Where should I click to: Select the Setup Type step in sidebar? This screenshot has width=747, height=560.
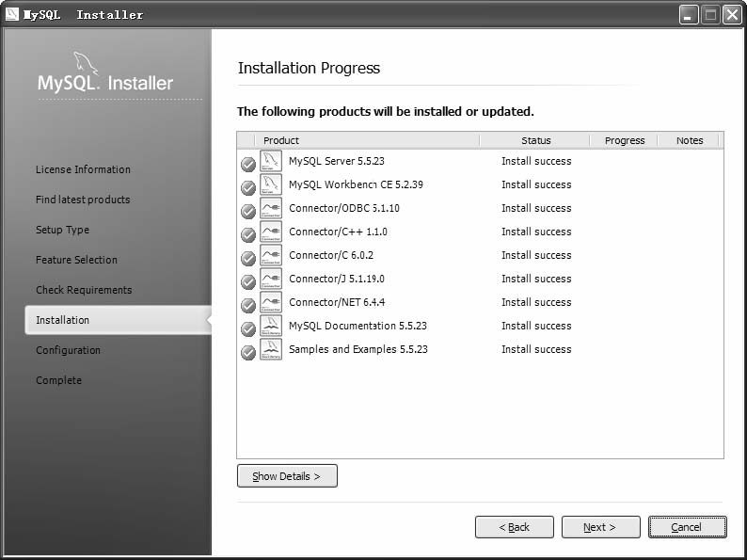62,230
